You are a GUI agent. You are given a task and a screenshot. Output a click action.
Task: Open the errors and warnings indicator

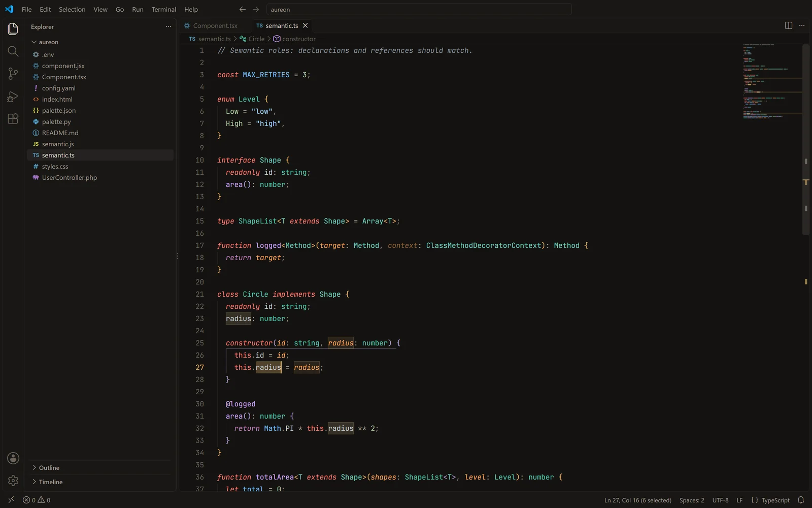tap(37, 500)
